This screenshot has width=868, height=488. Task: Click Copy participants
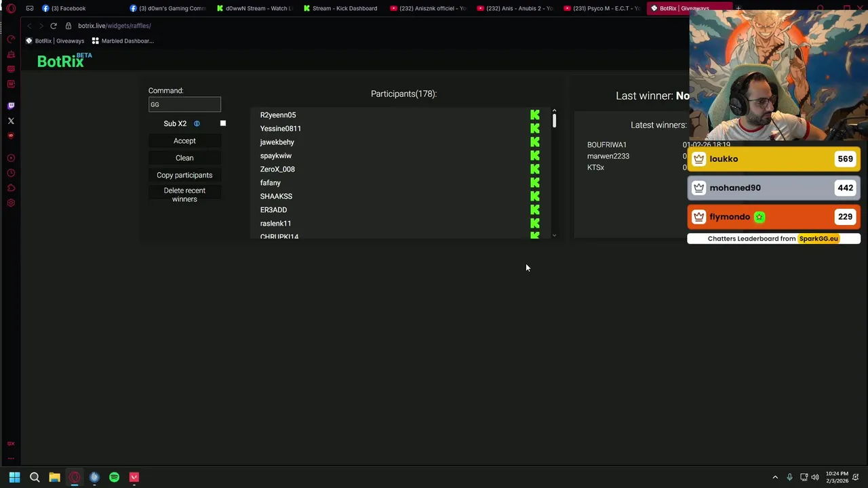coord(184,175)
